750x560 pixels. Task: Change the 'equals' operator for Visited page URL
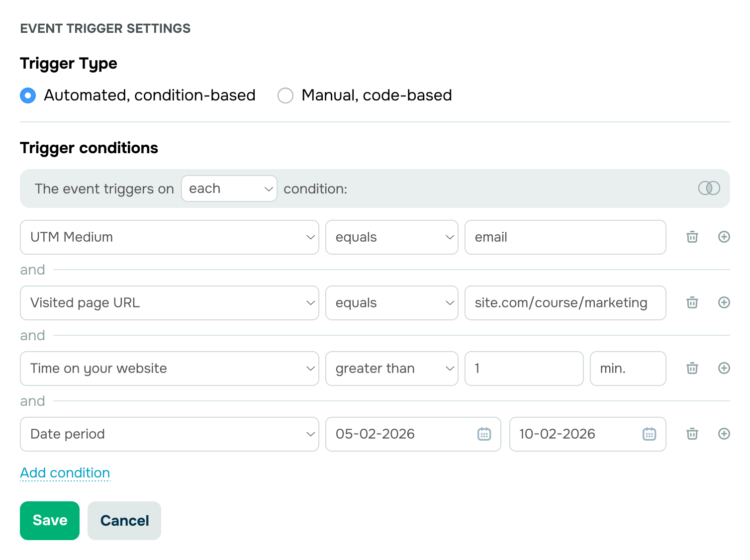pyautogui.click(x=450, y=303)
